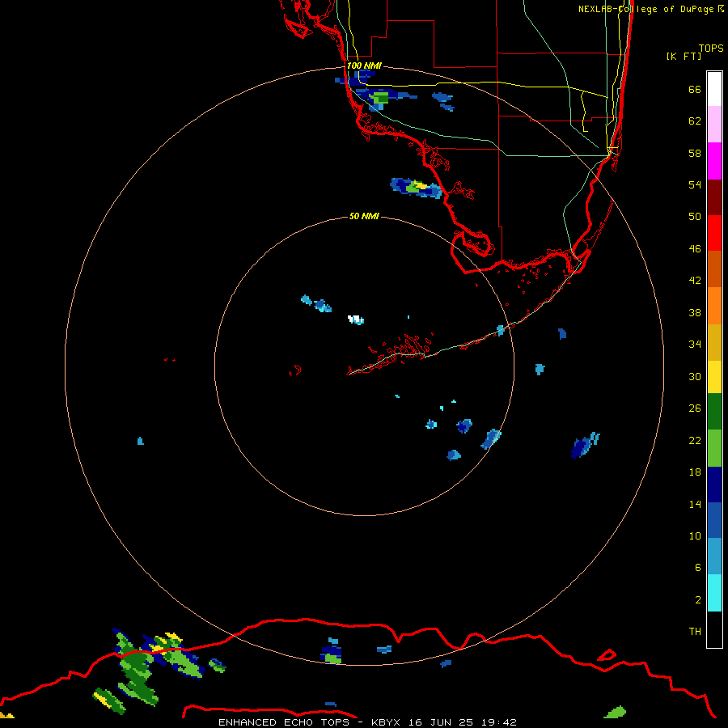Select the dark green legend swatch
Screen dimensions: 728x728
pos(714,412)
